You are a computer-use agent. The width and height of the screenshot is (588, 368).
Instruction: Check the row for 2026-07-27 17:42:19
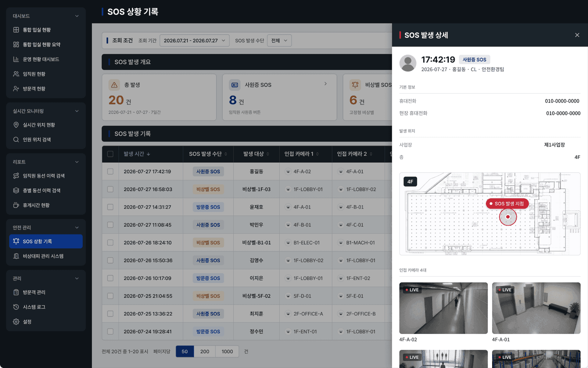110,171
